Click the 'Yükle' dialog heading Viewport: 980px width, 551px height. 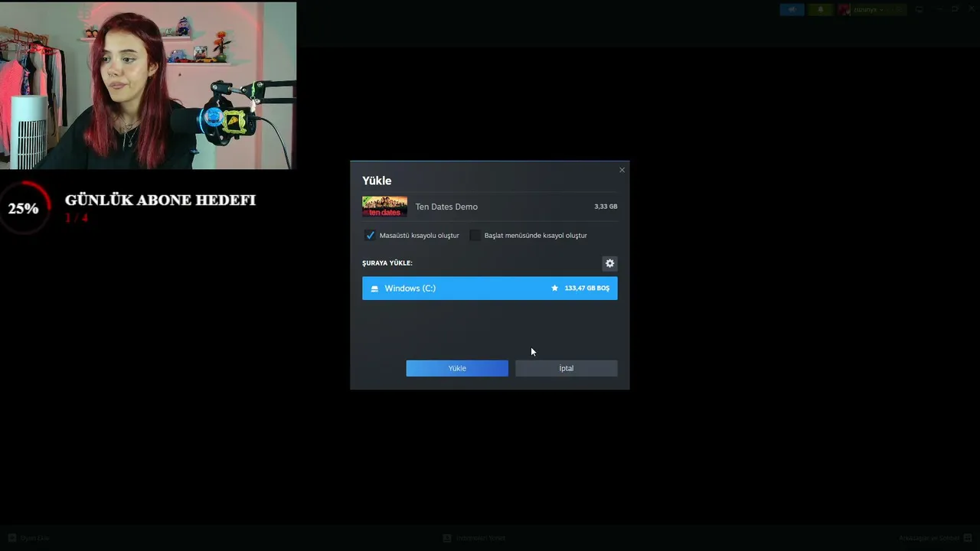[x=377, y=181]
